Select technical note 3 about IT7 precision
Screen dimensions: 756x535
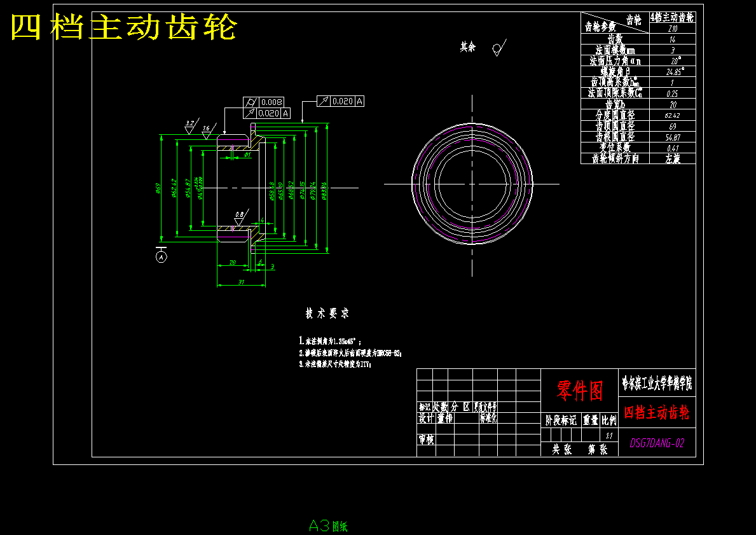[x=336, y=365]
